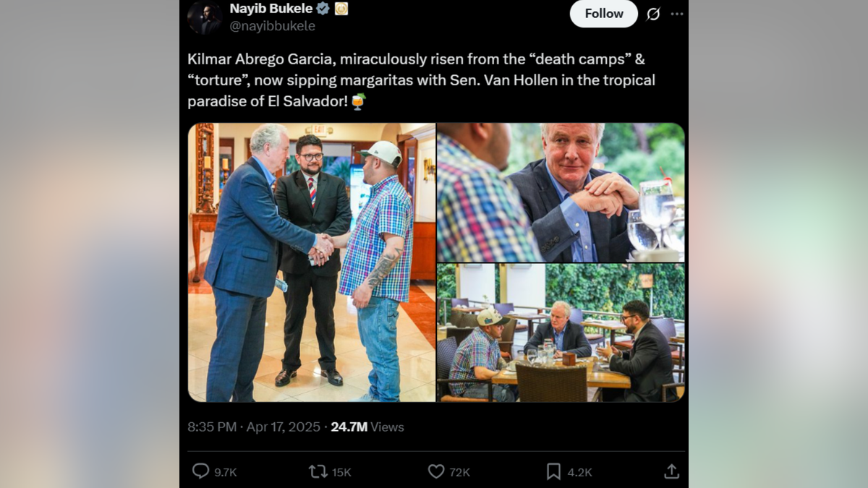The width and height of the screenshot is (868, 488).
Task: Open the Nayib Bukele display name link
Action: coord(271,9)
